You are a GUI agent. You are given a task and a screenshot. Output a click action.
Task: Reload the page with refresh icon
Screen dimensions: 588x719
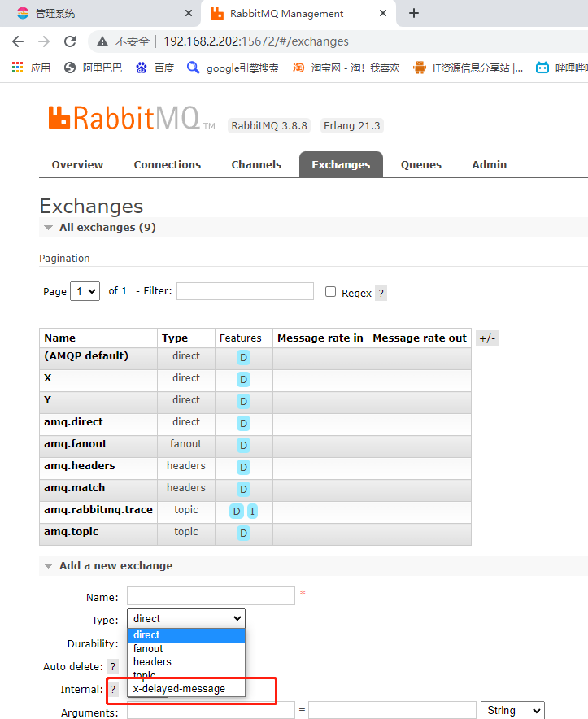tap(70, 41)
